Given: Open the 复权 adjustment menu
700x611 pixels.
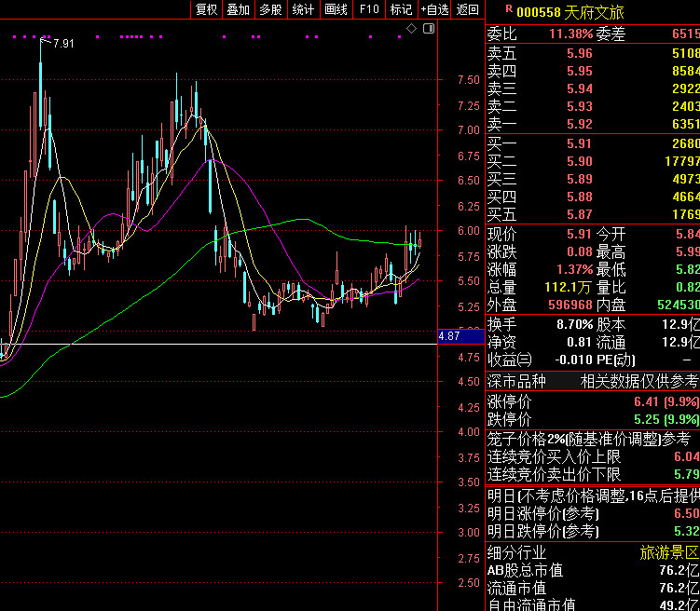Looking at the screenshot, I should point(205,9).
